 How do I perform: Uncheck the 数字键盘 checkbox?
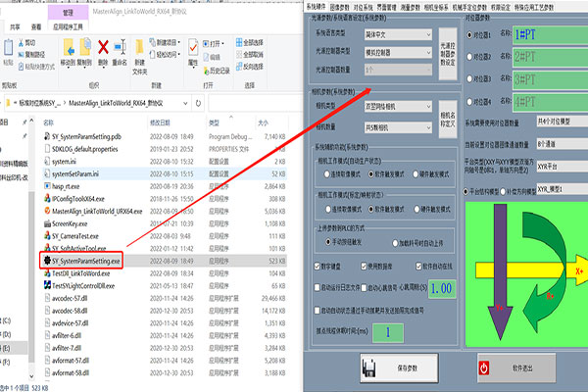tap(316, 266)
